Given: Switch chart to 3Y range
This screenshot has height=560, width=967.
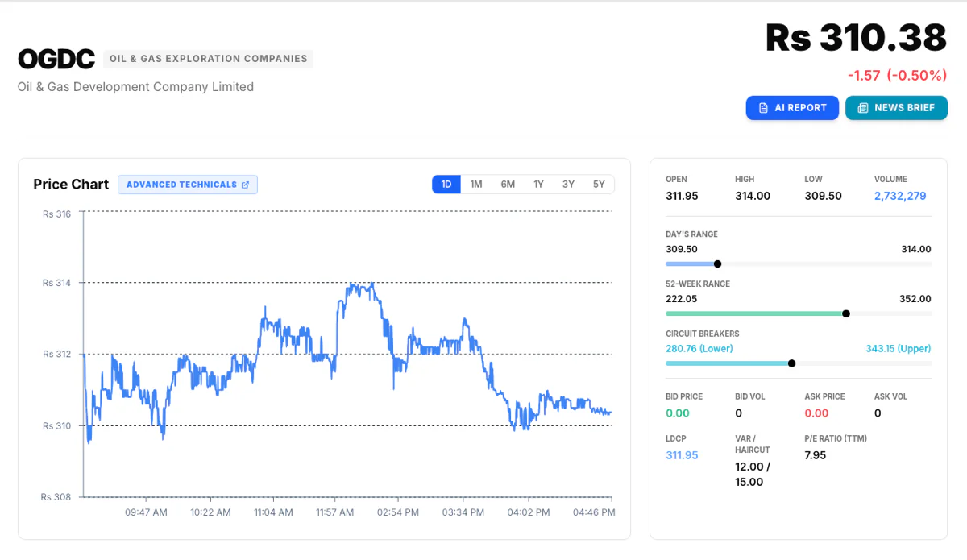Looking at the screenshot, I should point(569,185).
